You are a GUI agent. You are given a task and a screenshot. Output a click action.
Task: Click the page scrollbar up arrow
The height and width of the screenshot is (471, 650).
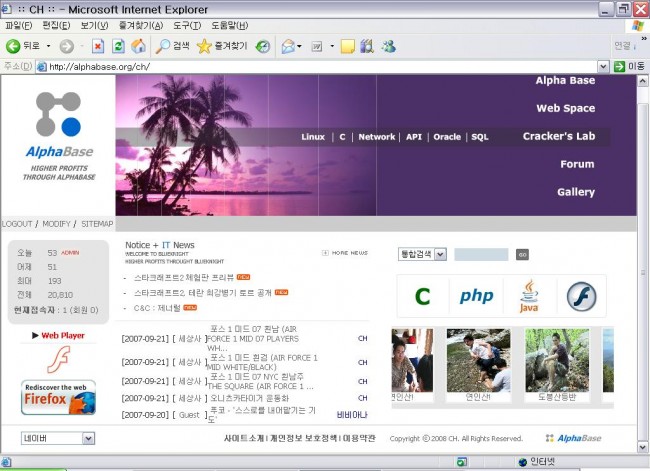[643, 81]
